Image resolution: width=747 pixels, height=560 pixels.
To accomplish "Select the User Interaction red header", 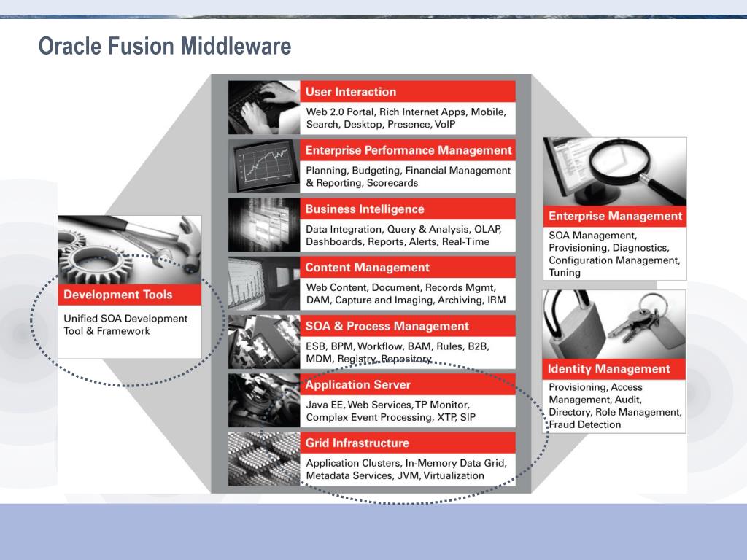I will point(408,91).
